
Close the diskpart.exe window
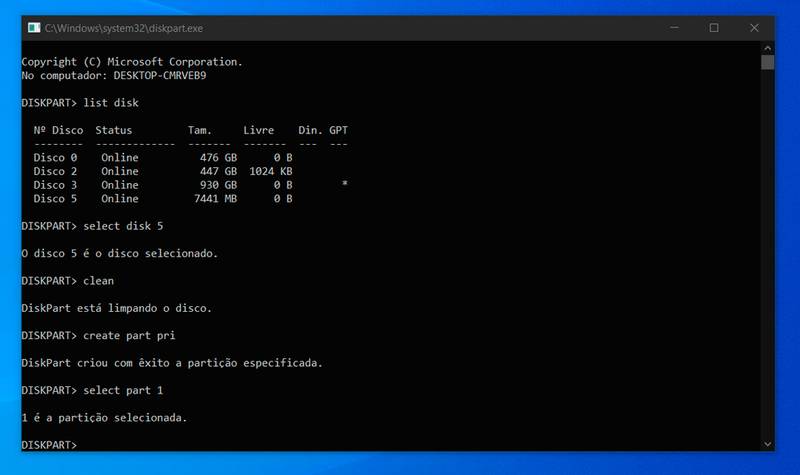(754, 28)
